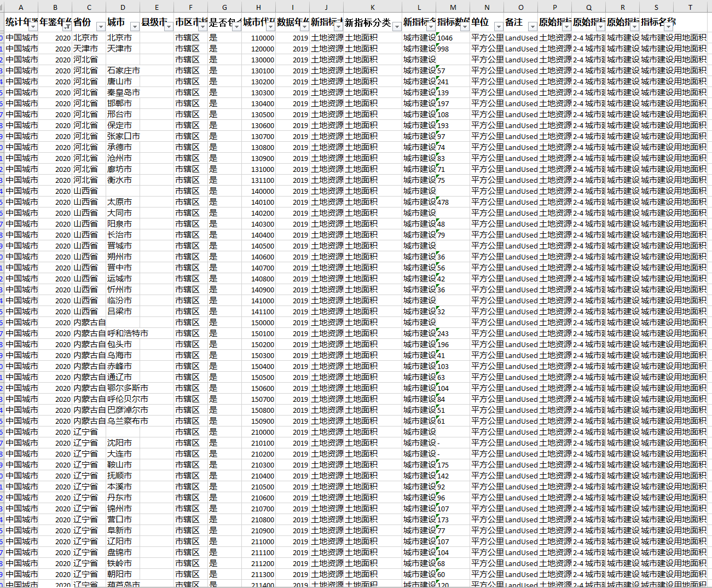Open the filter dropdown in column F

click(203, 27)
